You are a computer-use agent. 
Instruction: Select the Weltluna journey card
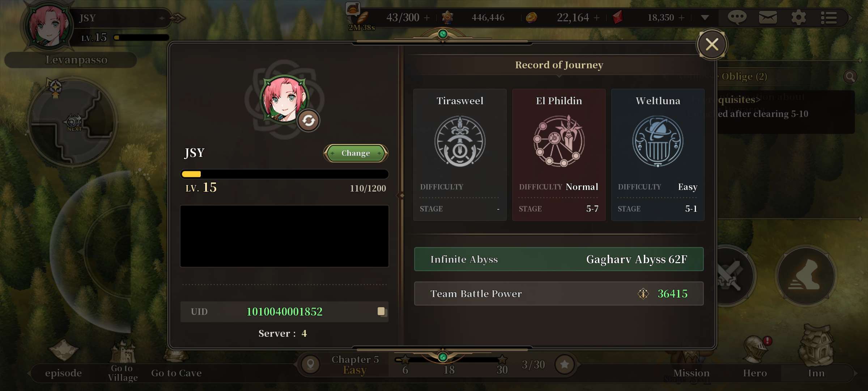(658, 155)
